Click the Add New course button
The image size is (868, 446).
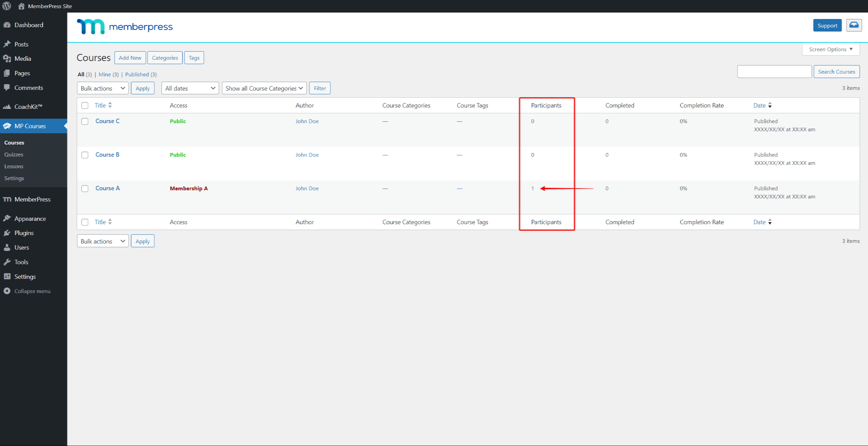[x=130, y=57]
